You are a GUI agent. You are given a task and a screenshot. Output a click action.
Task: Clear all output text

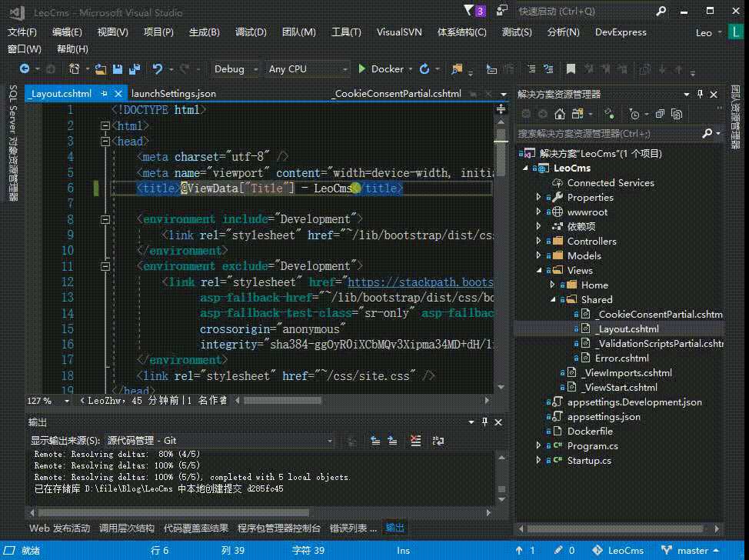click(415, 441)
